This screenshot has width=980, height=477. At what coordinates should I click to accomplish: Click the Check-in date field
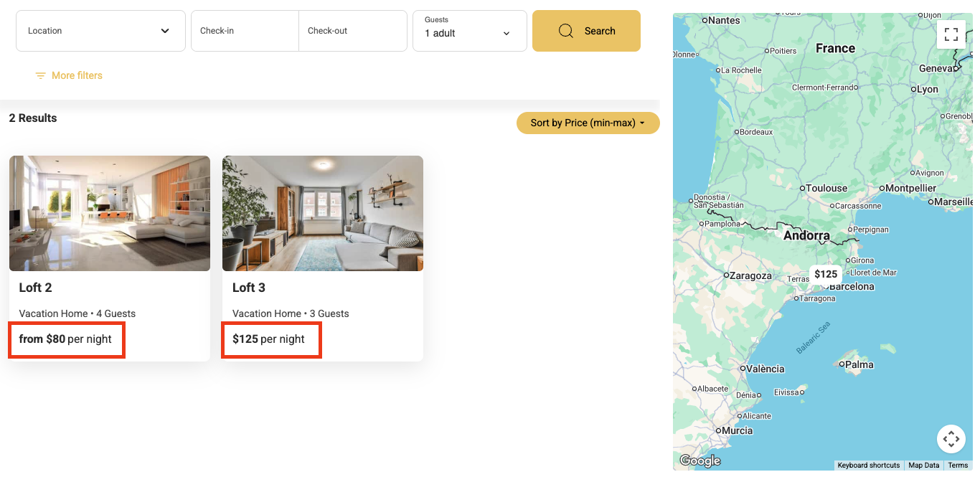(245, 31)
